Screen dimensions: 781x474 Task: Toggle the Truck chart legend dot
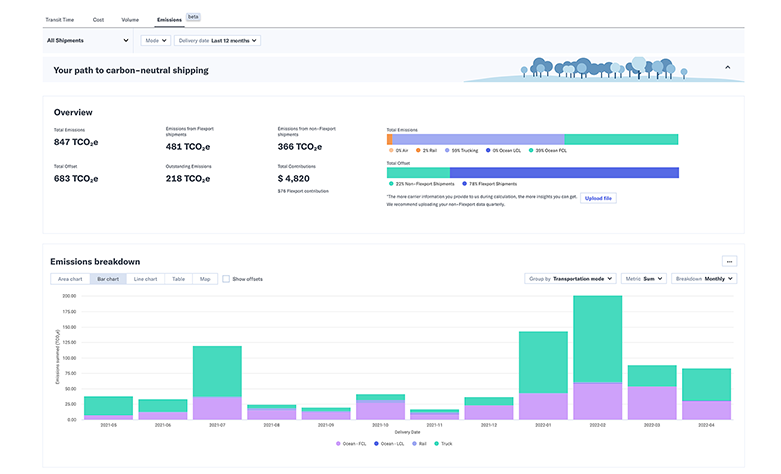437,444
